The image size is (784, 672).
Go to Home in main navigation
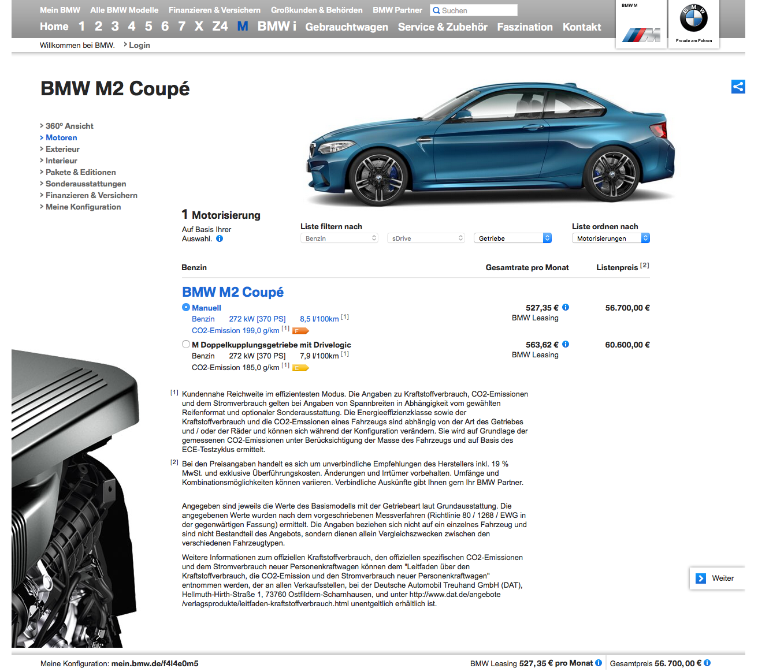(x=54, y=27)
